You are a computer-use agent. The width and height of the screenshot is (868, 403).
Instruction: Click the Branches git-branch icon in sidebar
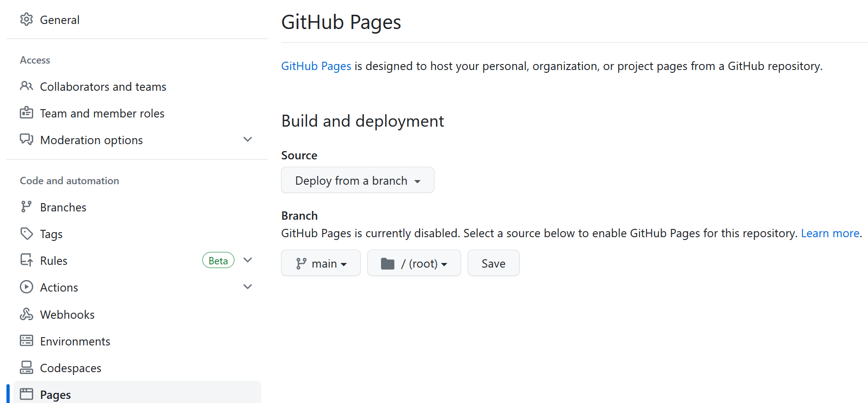(26, 207)
